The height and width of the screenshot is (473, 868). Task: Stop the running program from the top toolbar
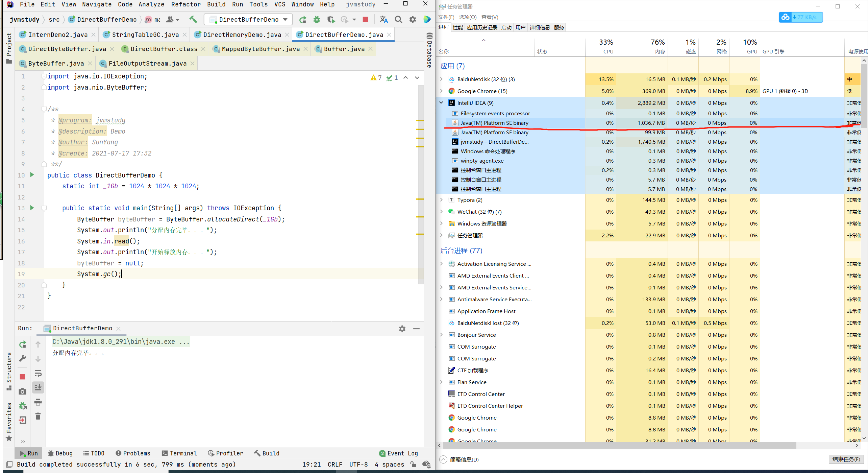[365, 20]
